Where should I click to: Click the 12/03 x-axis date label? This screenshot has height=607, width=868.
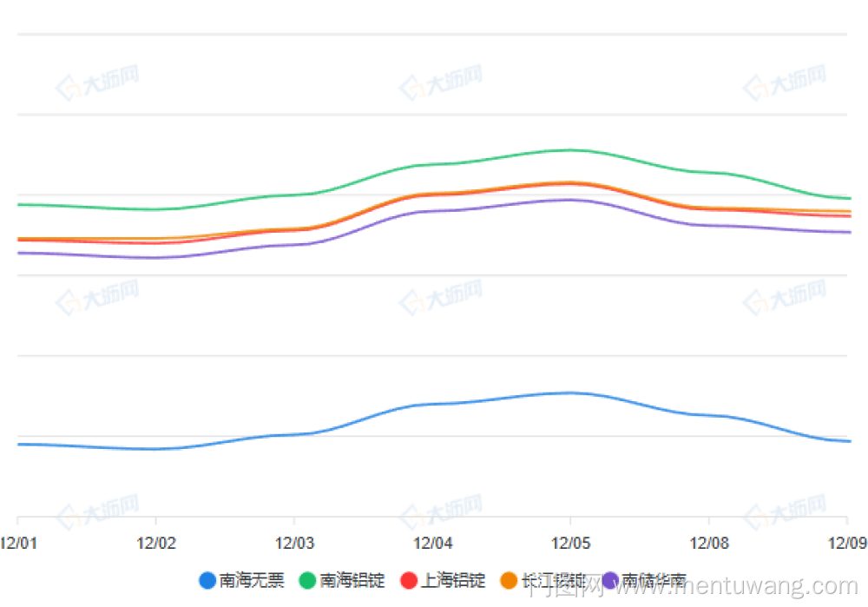tap(294, 544)
